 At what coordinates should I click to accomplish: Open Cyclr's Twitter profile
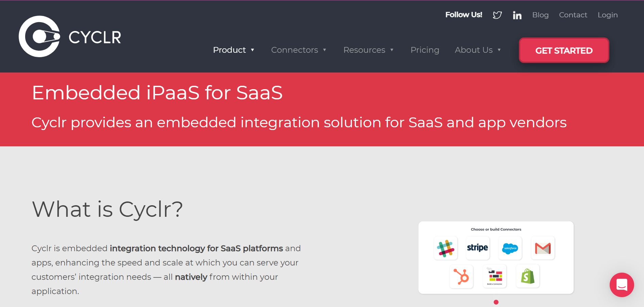point(497,15)
